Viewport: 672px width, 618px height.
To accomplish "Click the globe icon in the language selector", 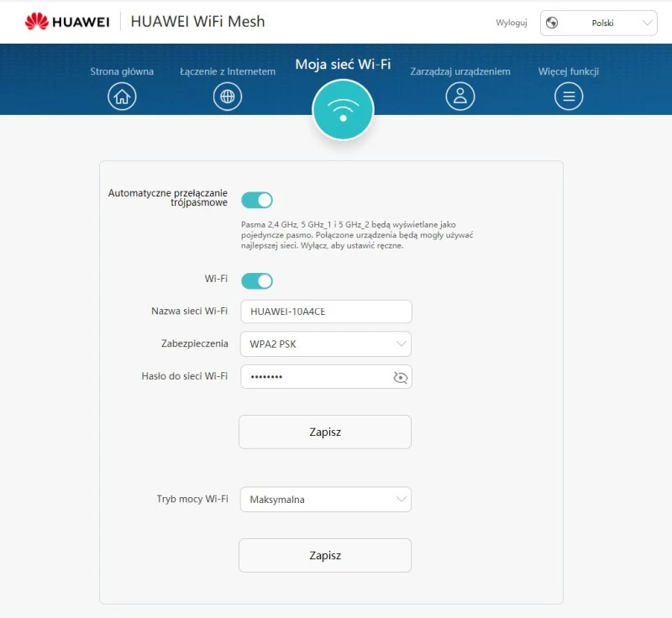I will (552, 23).
